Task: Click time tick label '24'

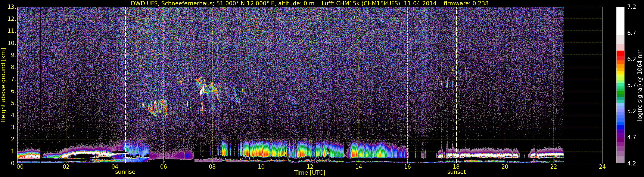Action: tap(602, 167)
